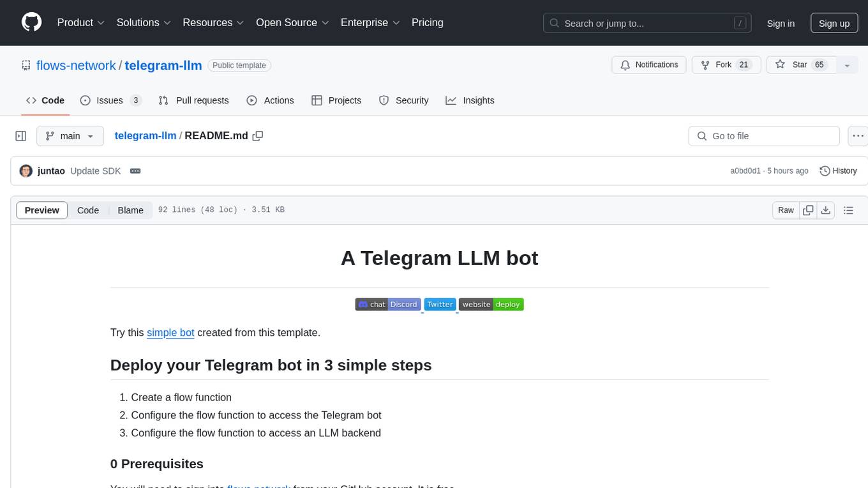
Task: Open the simple bot link
Action: (170, 332)
